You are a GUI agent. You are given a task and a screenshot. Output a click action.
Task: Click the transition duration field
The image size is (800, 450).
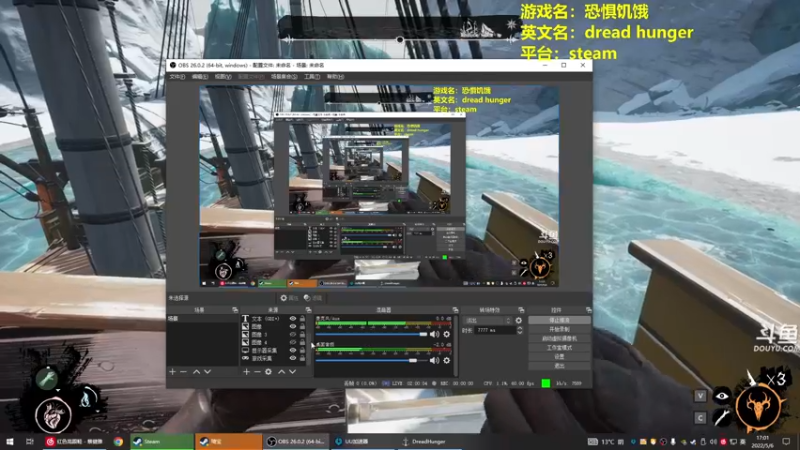pos(495,330)
